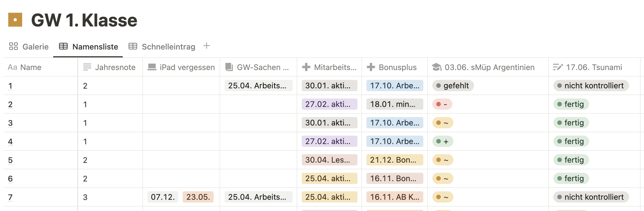Image resolution: width=644 pixels, height=211 pixels.
Task: Click the book icon in GW-Sachen header
Action: (x=229, y=67)
